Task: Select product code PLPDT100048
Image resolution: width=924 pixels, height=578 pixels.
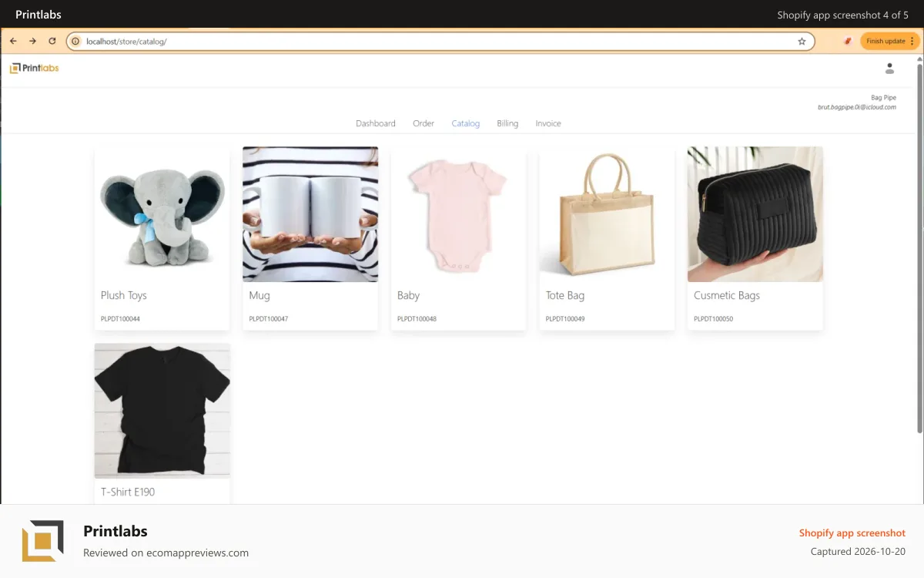Action: point(417,319)
